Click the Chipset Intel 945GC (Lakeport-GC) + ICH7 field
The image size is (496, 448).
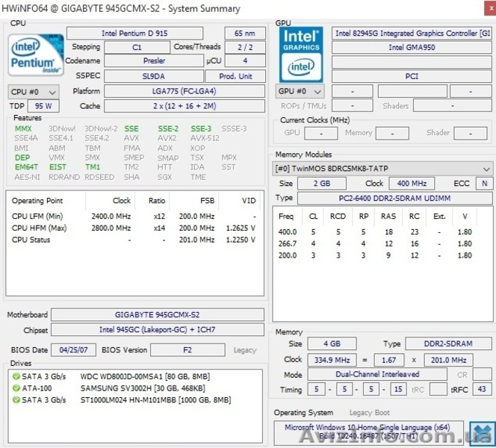click(157, 329)
